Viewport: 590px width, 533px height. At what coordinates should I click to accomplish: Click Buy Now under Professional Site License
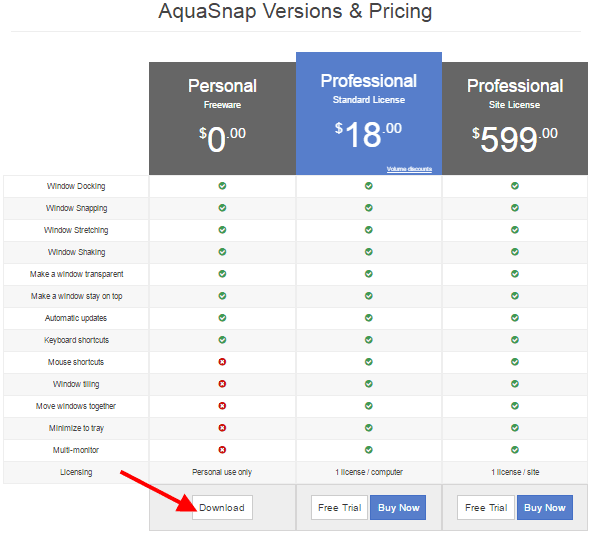tap(545, 507)
